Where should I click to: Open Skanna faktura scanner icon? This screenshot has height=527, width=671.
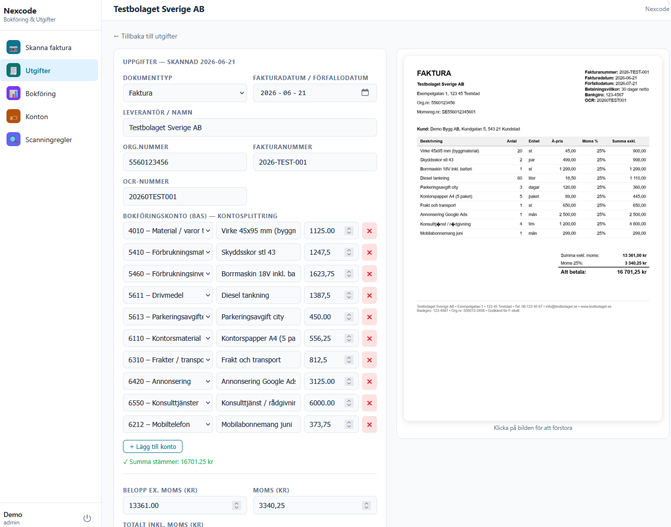pyautogui.click(x=13, y=48)
